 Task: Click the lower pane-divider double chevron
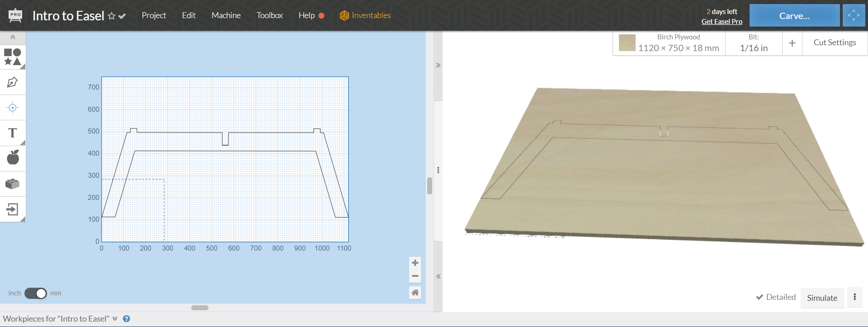tap(438, 276)
